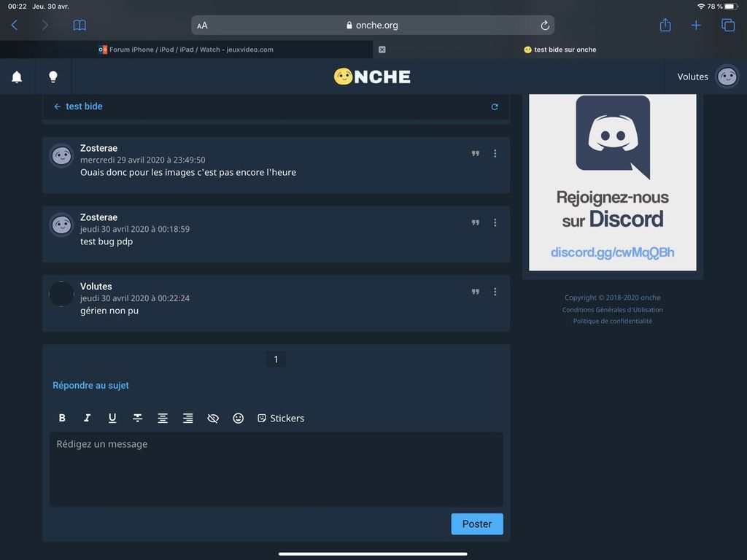Quote Zosterae's 'test bug pdp' message

(x=476, y=222)
